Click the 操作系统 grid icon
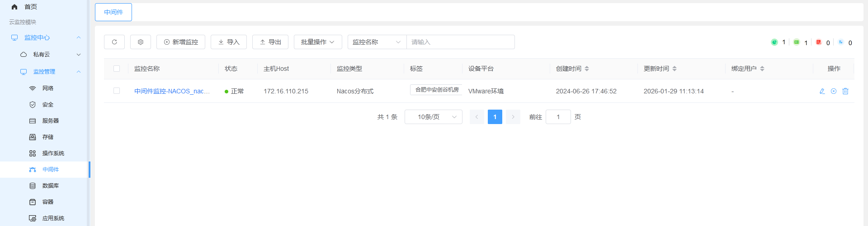 click(33, 153)
